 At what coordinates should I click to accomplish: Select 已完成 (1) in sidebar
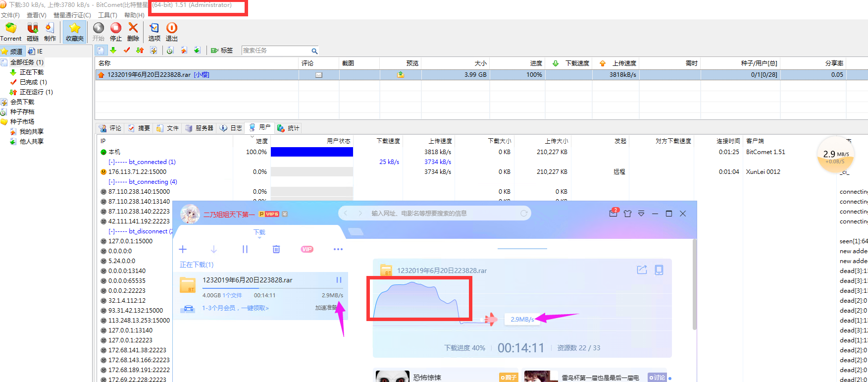33,82
